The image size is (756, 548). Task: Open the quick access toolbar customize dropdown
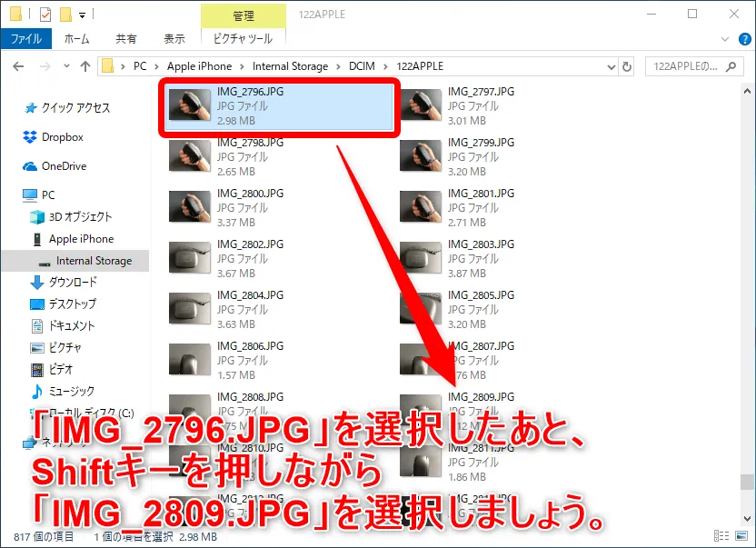(x=83, y=15)
